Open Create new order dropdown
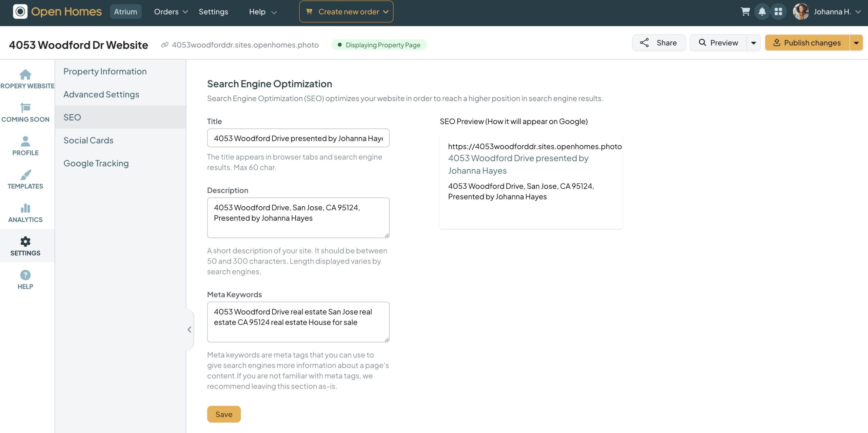The width and height of the screenshot is (868, 433). (346, 12)
